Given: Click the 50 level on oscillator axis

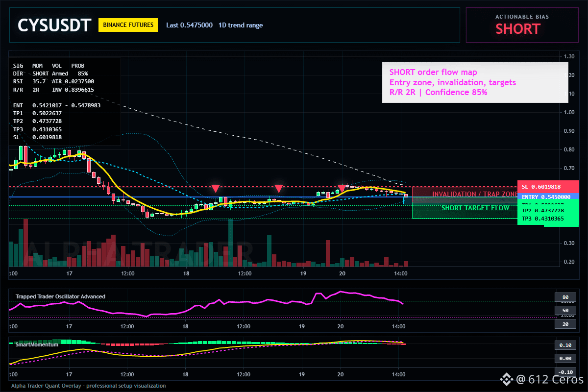Looking at the screenshot, I should tap(565, 310).
